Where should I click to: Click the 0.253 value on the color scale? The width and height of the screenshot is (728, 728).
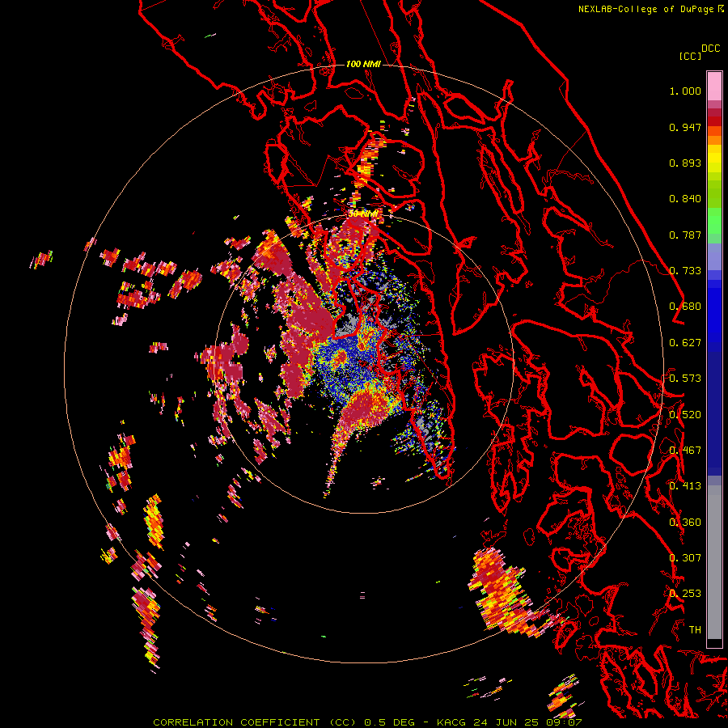click(685, 594)
